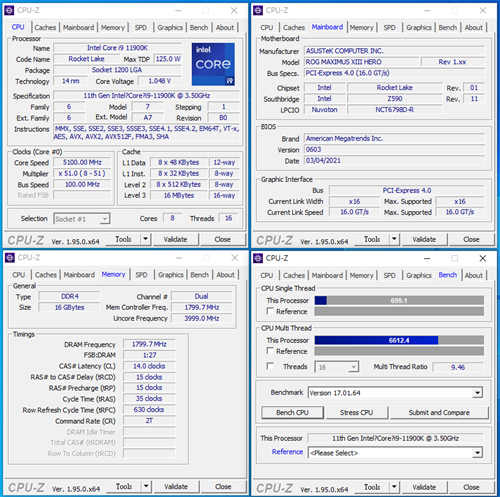The width and height of the screenshot is (500, 497).
Task: Click the multi thread Reference bar
Action: tap(399, 351)
